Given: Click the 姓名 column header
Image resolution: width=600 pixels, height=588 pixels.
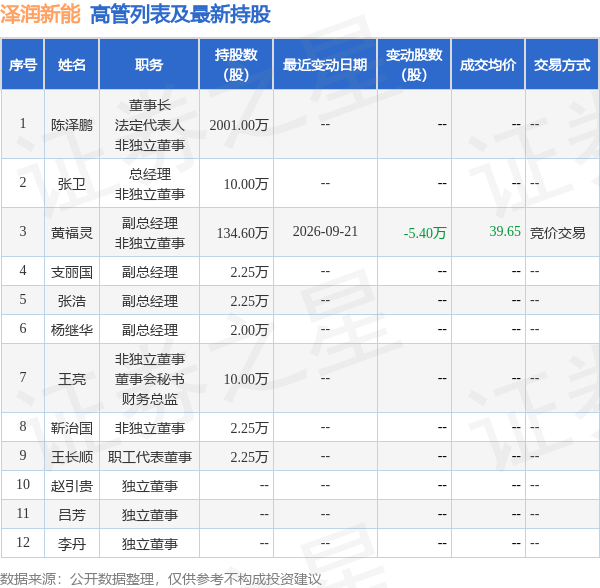Looking at the screenshot, I should (72, 64).
